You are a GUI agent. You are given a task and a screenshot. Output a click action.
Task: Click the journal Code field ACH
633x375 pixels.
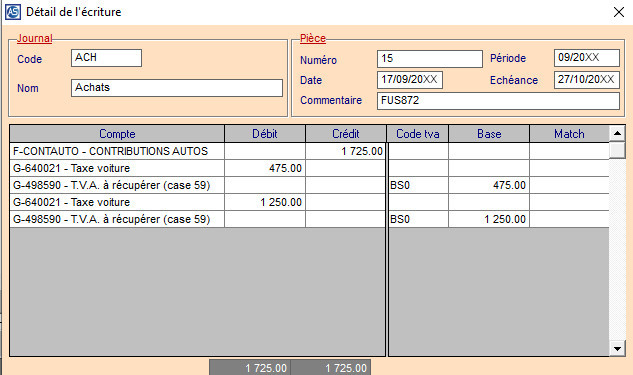[106, 58]
